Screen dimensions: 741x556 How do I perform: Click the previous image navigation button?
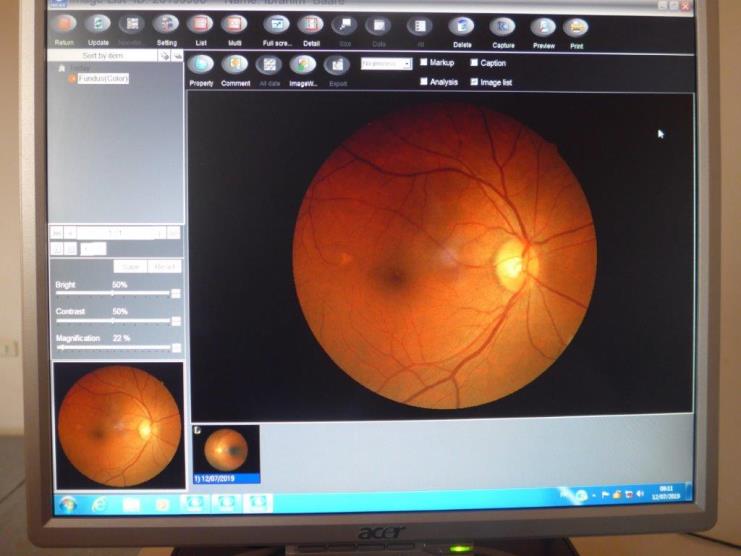(x=70, y=233)
